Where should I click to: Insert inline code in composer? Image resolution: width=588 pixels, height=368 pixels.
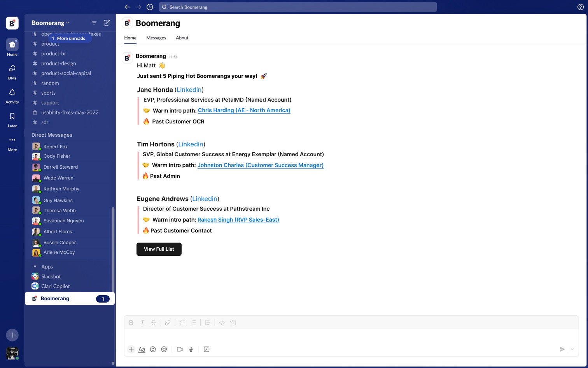(222, 323)
